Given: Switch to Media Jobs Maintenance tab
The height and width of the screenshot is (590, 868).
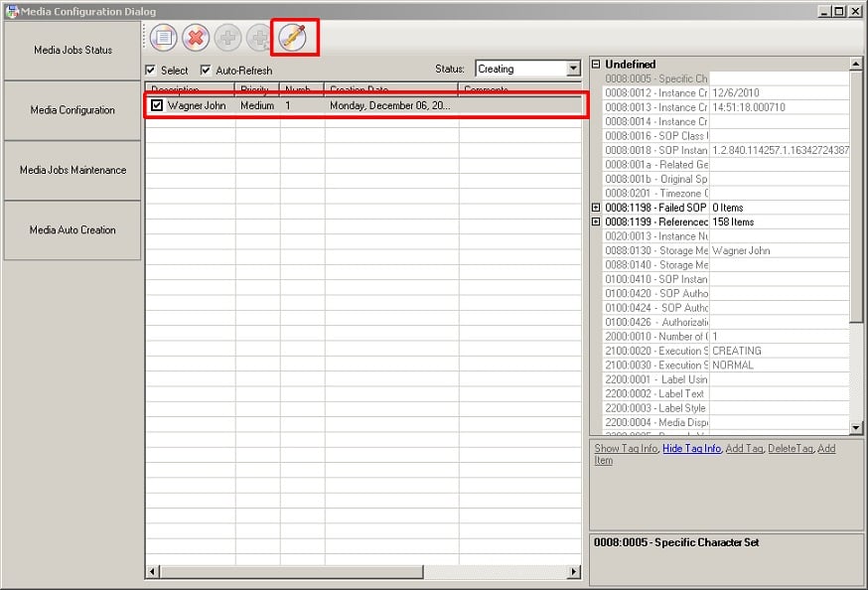Looking at the screenshot, I should (72, 170).
